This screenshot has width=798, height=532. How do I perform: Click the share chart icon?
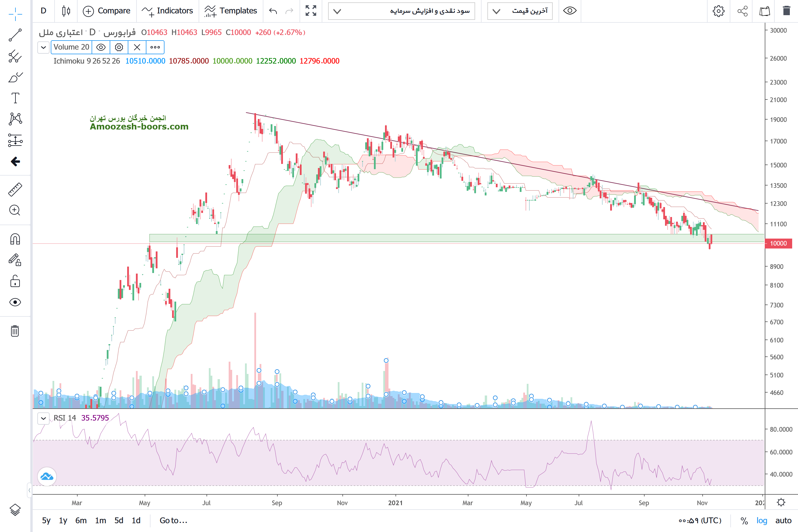click(742, 11)
